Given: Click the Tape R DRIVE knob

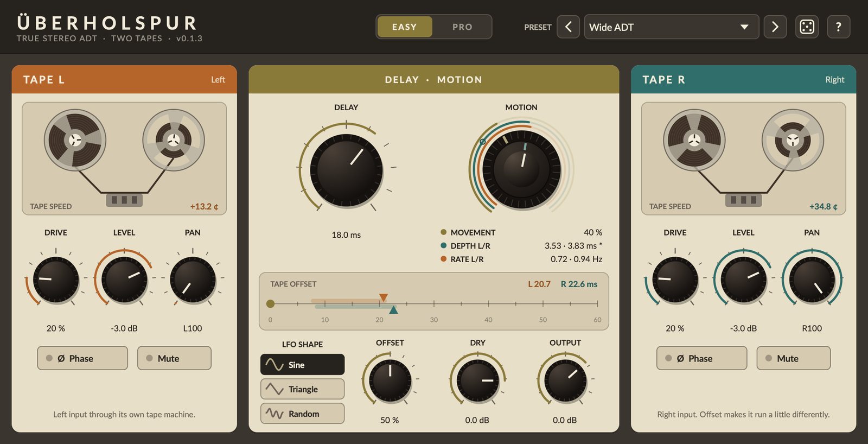Looking at the screenshot, I should (675, 280).
